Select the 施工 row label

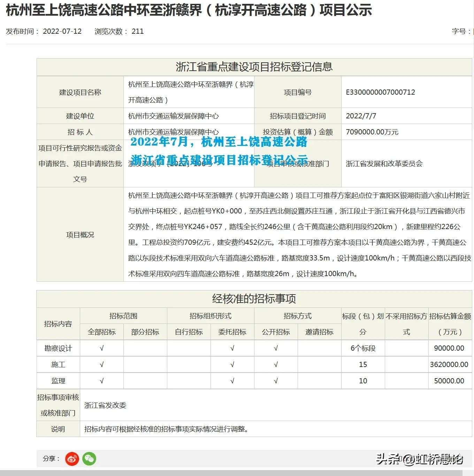click(x=58, y=365)
